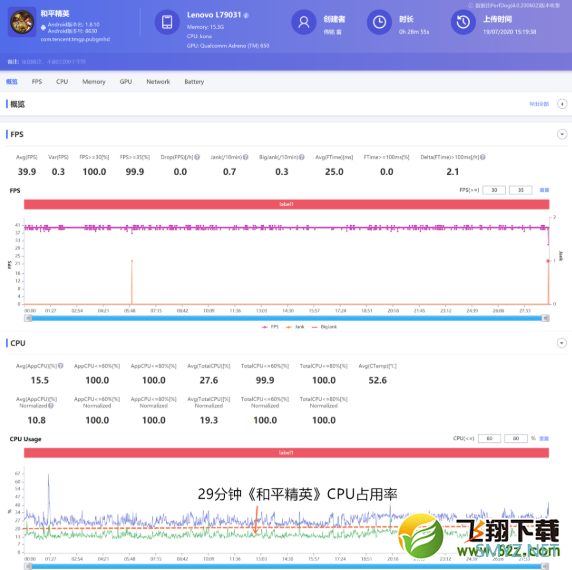572x570 pixels.
Task: Click left handle of CPU chart range slider
Action: click(x=28, y=566)
